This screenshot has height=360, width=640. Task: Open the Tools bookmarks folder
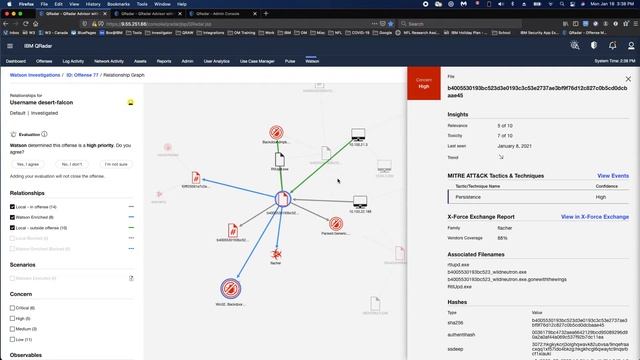(x=133, y=33)
